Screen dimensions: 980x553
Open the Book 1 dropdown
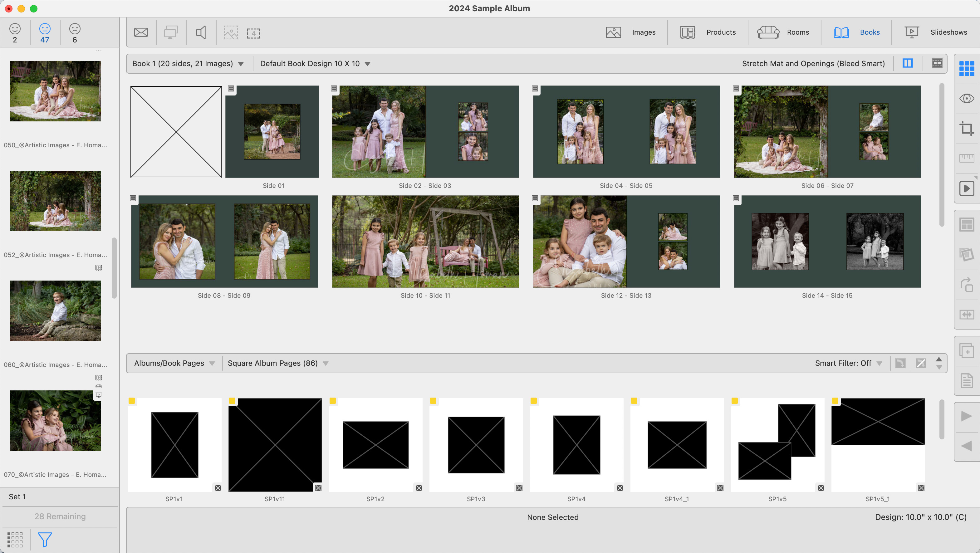click(x=188, y=64)
